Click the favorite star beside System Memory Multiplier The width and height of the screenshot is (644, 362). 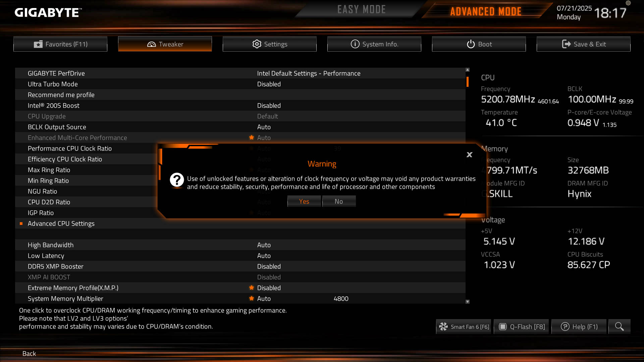(x=252, y=298)
